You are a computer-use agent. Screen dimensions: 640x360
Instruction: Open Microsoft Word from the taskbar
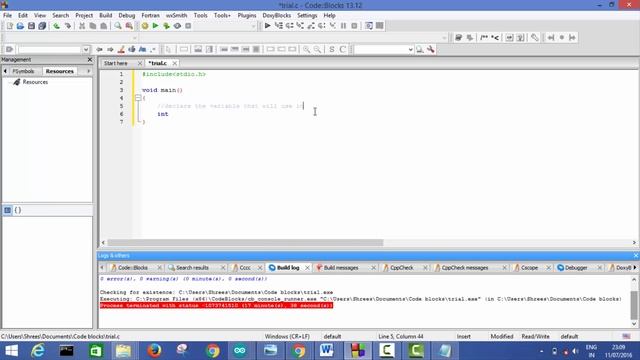pos(327,351)
